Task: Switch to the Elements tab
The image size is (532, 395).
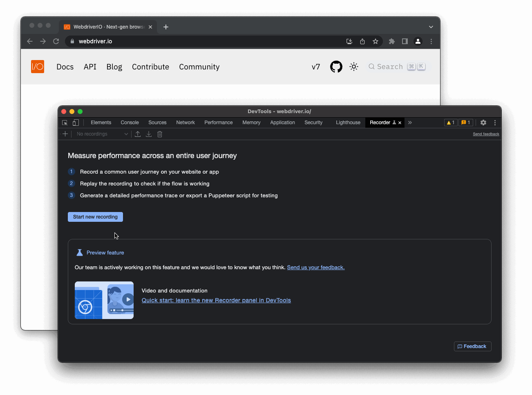Action: pos(101,123)
